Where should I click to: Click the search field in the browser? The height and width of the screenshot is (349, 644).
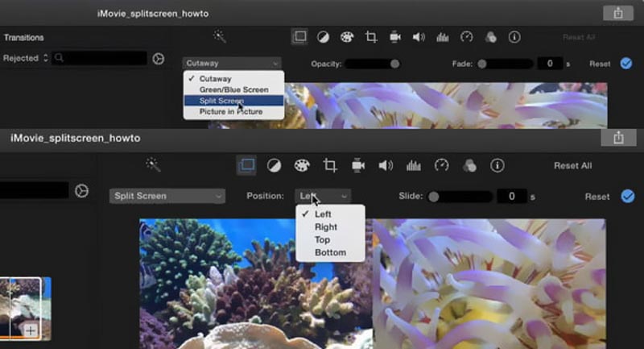click(x=99, y=58)
